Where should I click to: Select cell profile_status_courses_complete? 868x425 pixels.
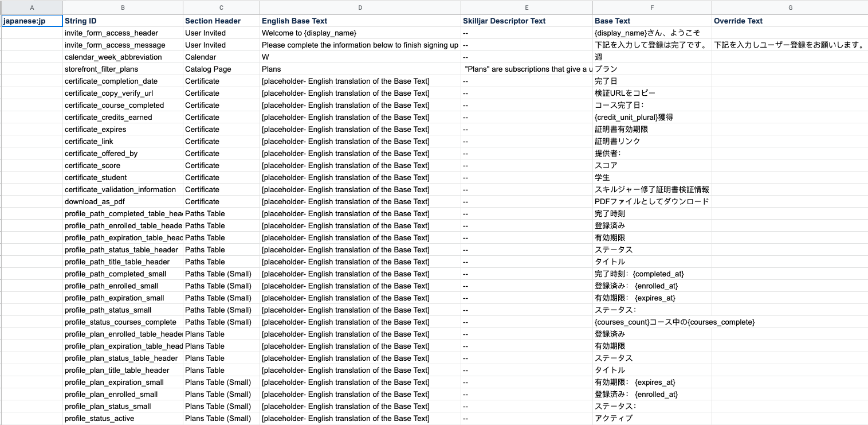(123, 322)
